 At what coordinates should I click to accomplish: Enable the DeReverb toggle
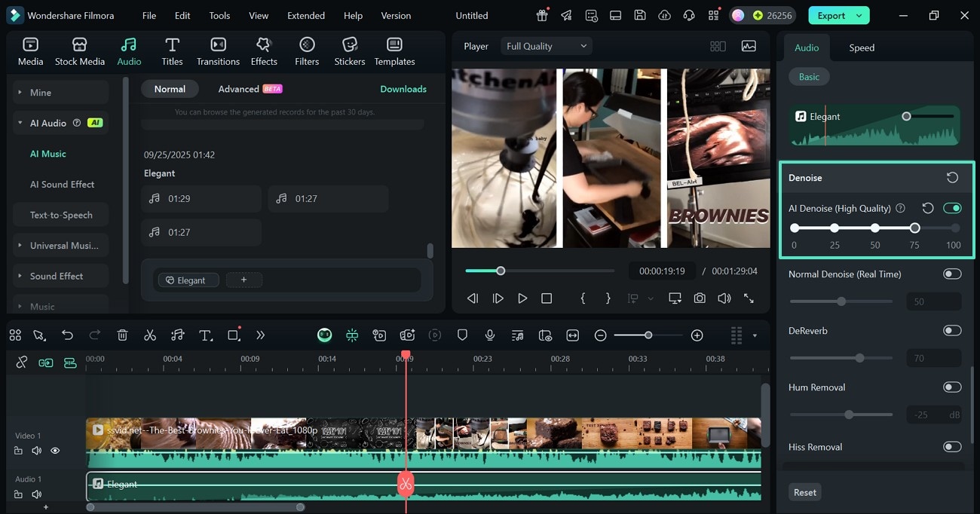pyautogui.click(x=952, y=330)
